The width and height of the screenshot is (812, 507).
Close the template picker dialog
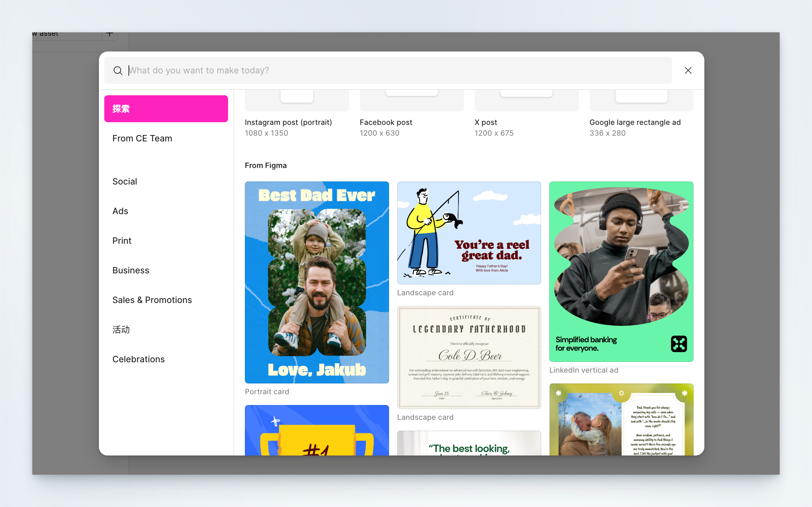[688, 70]
